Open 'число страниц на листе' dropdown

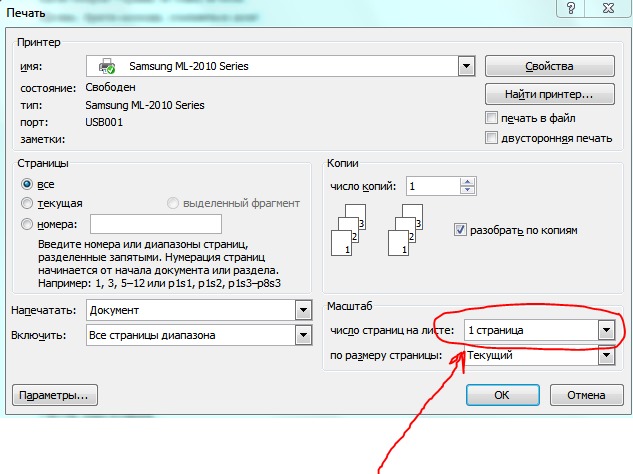tap(604, 330)
